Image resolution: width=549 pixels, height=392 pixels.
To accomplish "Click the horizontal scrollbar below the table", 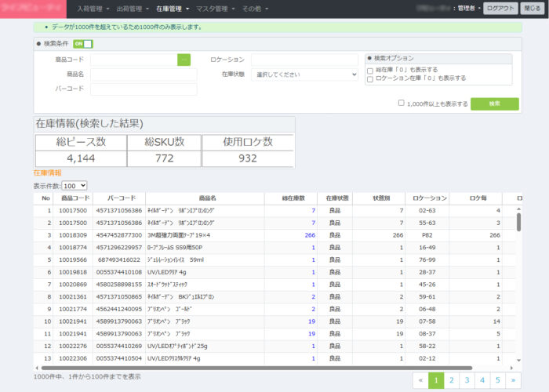I will coord(259,367).
